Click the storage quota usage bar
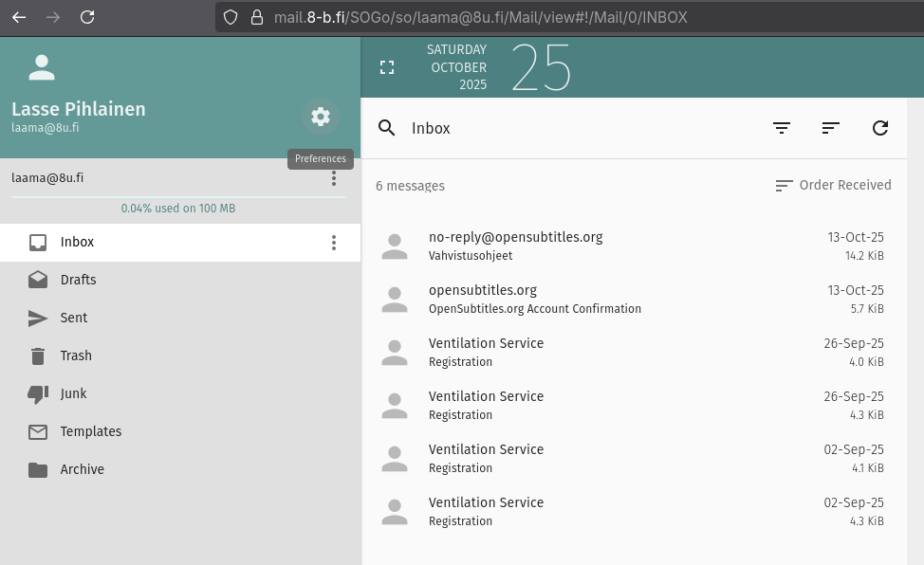This screenshot has width=924, height=565. click(x=178, y=197)
